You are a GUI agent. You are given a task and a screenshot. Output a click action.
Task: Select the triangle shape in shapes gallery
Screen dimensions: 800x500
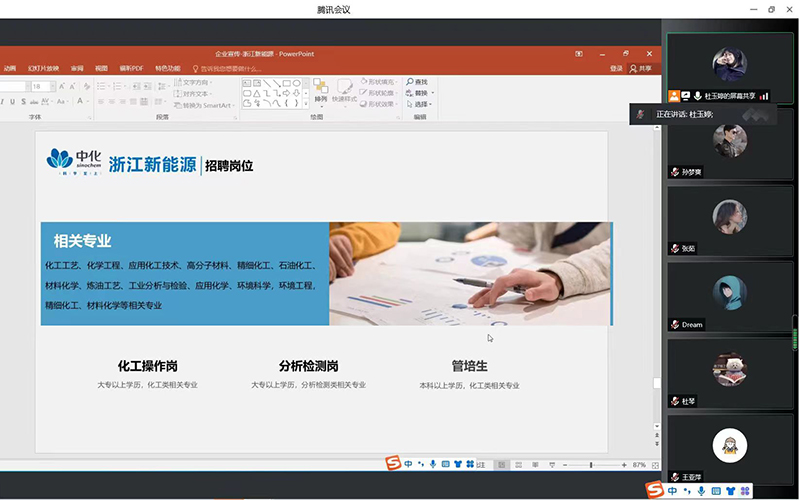point(257,93)
